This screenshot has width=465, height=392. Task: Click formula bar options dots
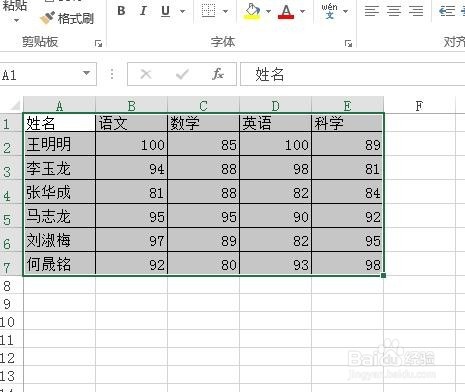[112, 74]
